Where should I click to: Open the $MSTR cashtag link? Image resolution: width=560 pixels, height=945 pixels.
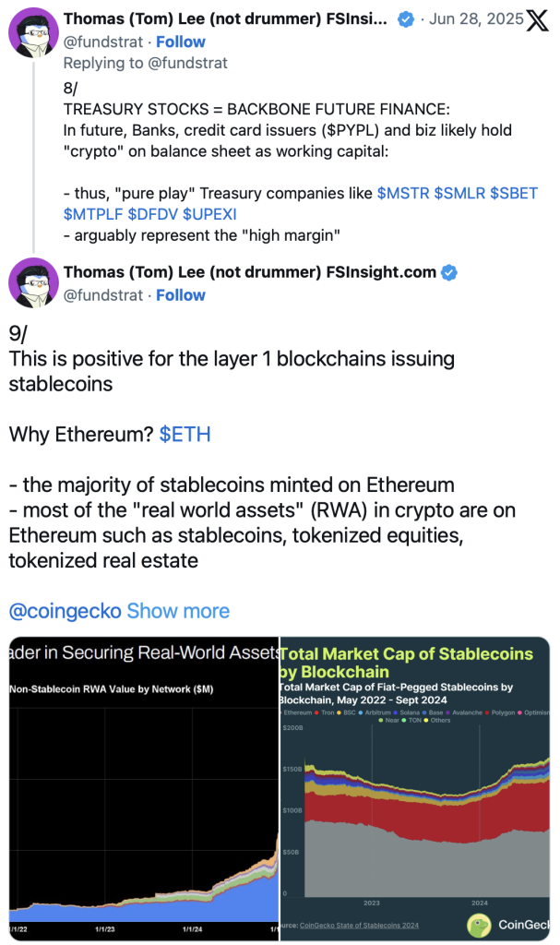pos(402,194)
